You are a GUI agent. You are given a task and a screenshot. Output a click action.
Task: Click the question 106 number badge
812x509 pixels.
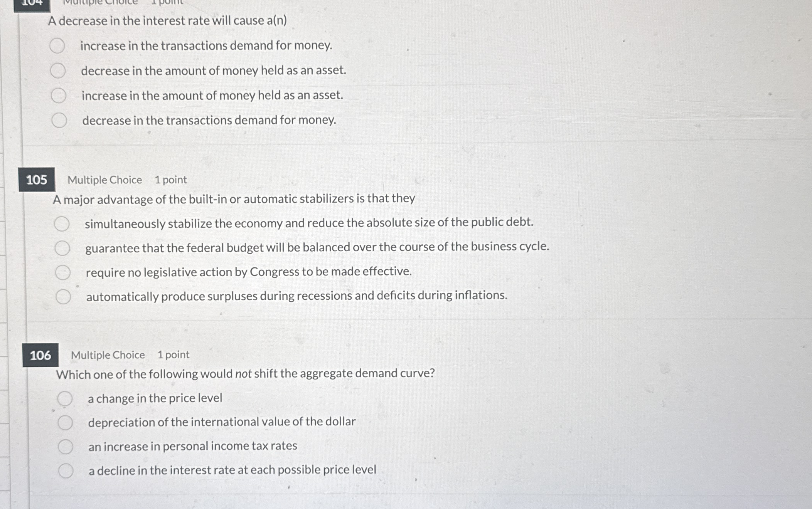click(x=41, y=355)
